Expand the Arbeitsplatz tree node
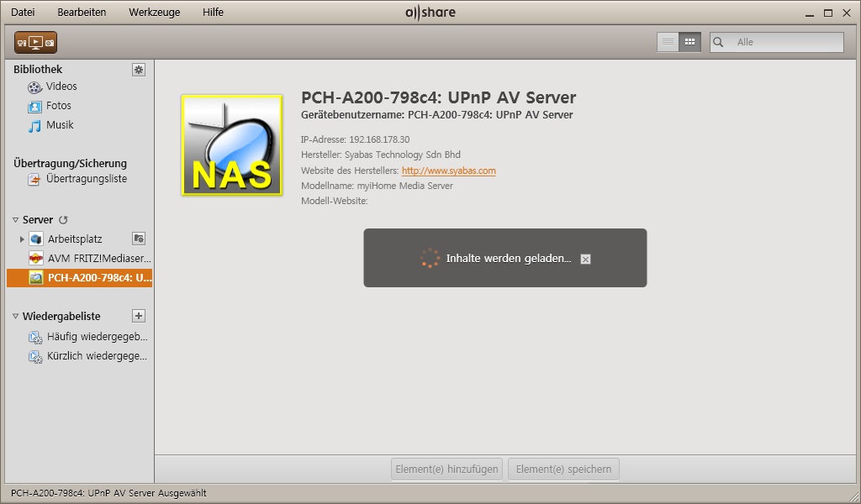Viewport: 861px width, 504px height. coord(22,239)
